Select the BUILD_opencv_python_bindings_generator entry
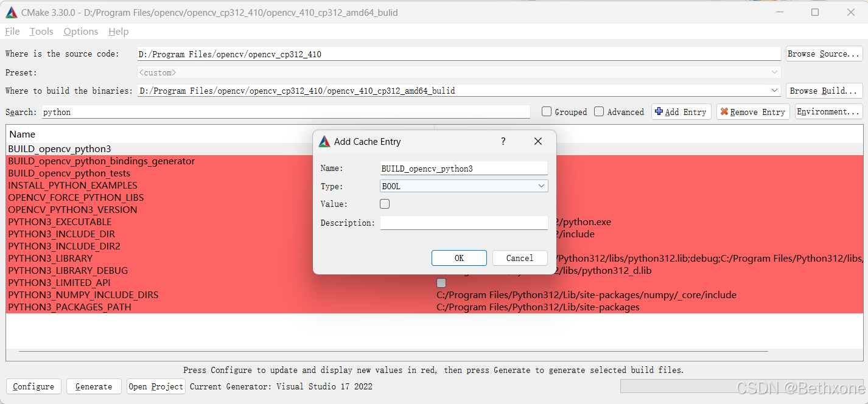This screenshot has height=404, width=868. point(102,161)
